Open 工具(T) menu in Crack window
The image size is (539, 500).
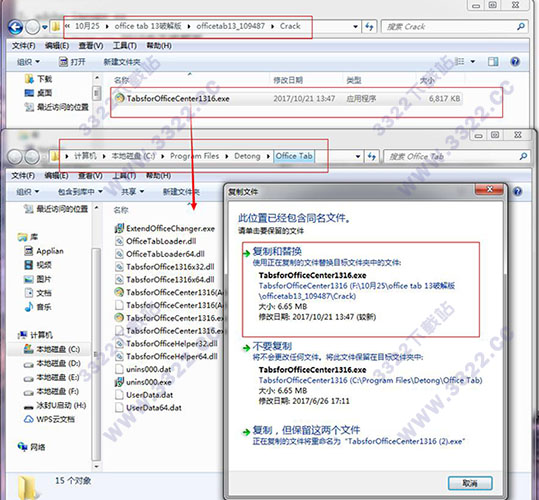tap(124, 46)
